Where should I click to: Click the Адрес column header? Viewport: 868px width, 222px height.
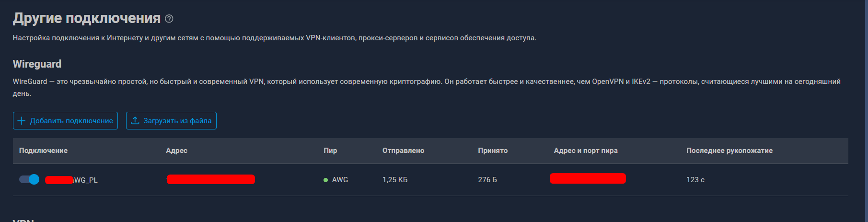176,151
